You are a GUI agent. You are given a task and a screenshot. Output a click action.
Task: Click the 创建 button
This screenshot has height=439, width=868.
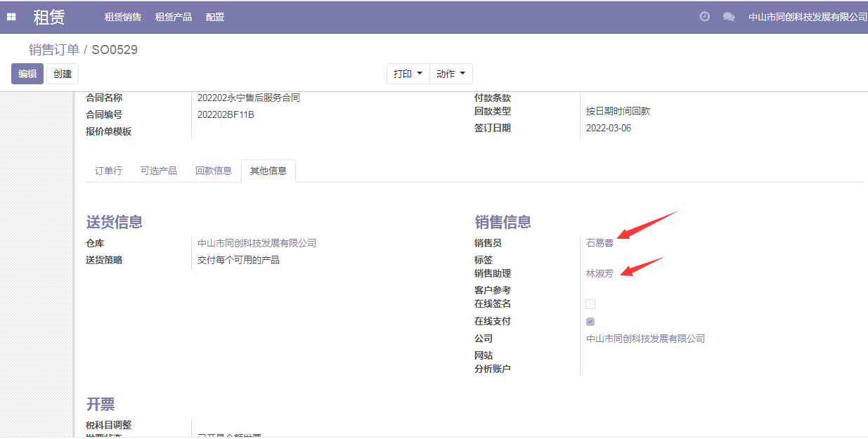point(63,74)
